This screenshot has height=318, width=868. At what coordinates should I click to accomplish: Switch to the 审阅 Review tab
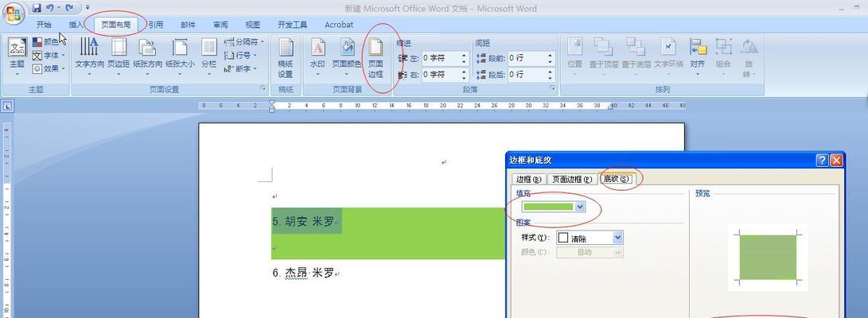[x=220, y=25]
